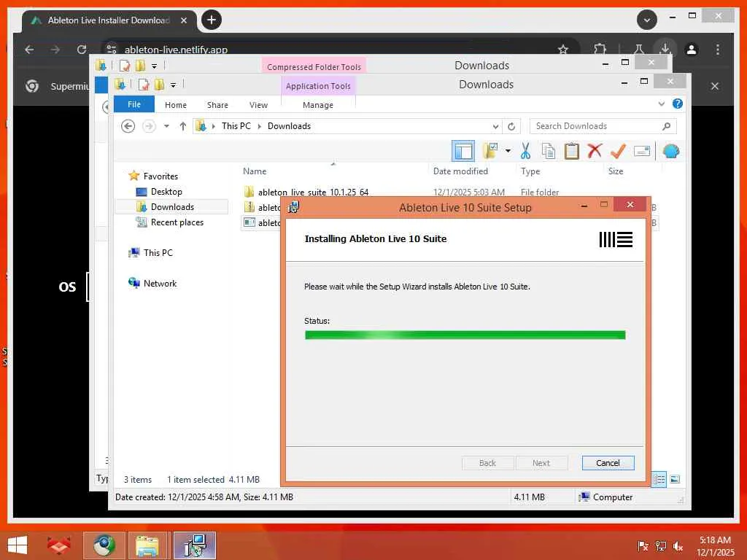Select the ableton_live_suite_10.1.25_64 folder
Viewport: 747px width, 560px height.
pos(313,192)
